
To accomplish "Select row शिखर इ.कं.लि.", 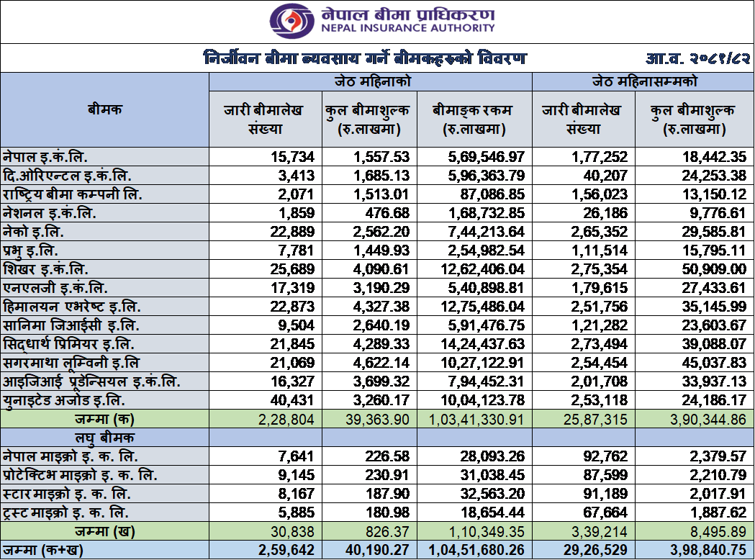I will (x=377, y=269).
